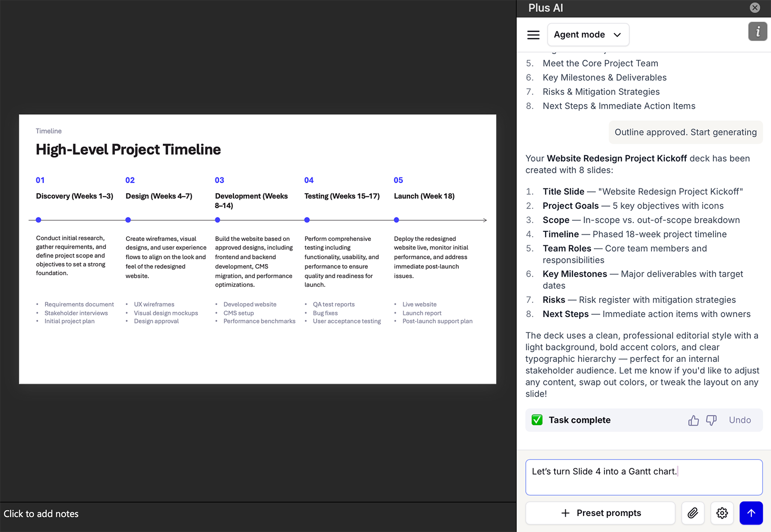
Task: Give thumbs down to the response
Action: tap(711, 420)
